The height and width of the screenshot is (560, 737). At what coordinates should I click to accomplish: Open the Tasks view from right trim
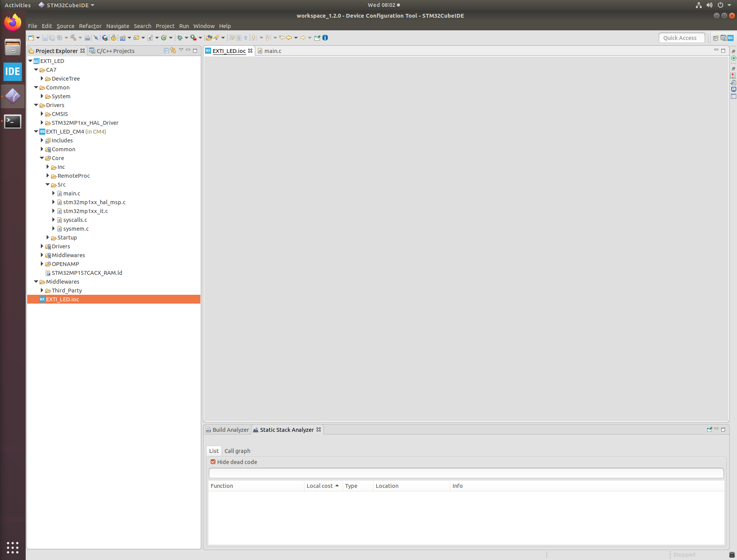733,83
